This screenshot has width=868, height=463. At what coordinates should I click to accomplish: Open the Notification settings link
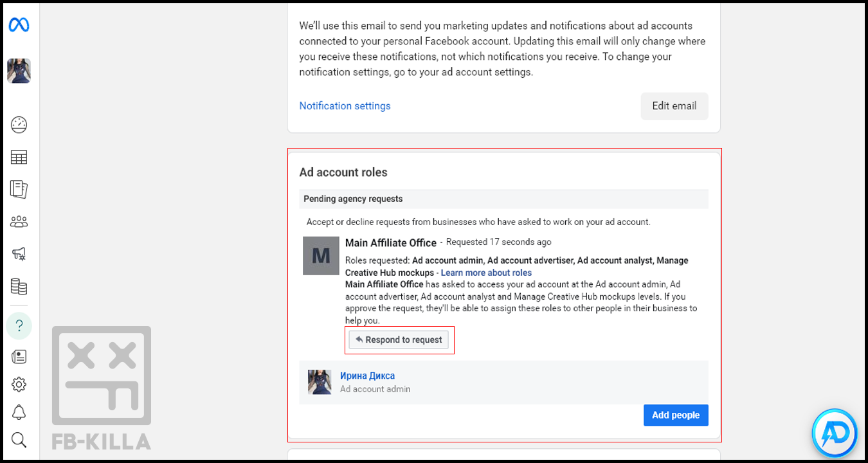345,106
